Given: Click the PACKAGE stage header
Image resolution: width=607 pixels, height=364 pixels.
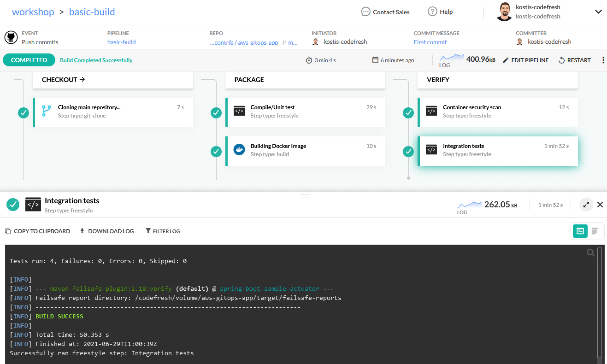Looking at the screenshot, I should (305, 80).
